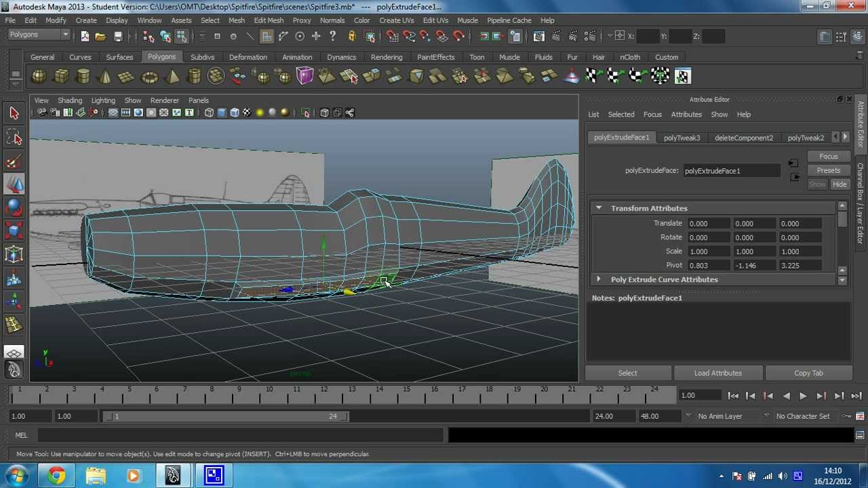Click the Save Scene disk icon
Screen dimensions: 868x488
118,36
